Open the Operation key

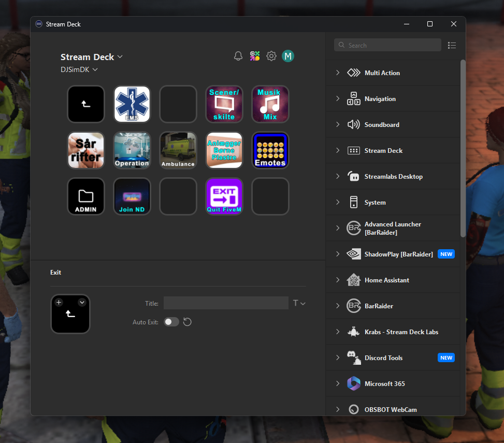[132, 150]
